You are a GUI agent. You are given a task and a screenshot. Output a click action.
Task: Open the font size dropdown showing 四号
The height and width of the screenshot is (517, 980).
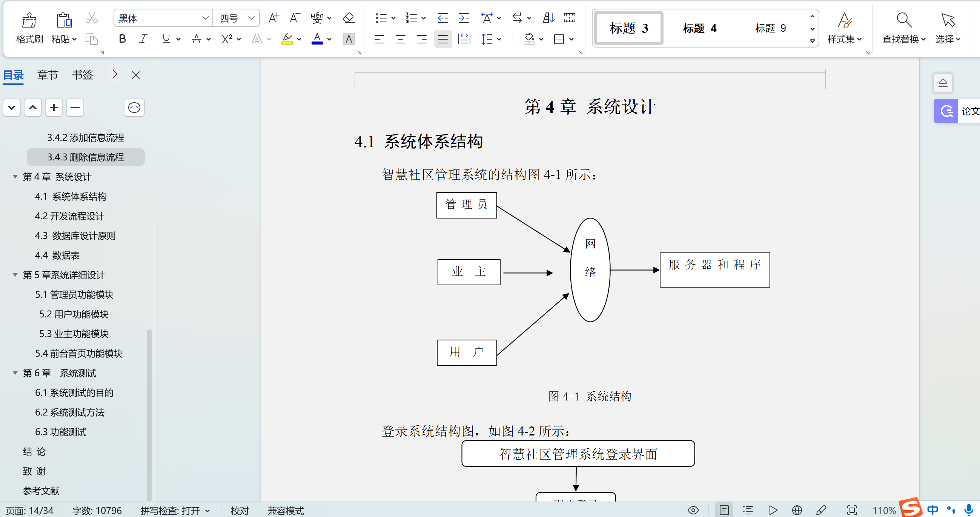(250, 18)
